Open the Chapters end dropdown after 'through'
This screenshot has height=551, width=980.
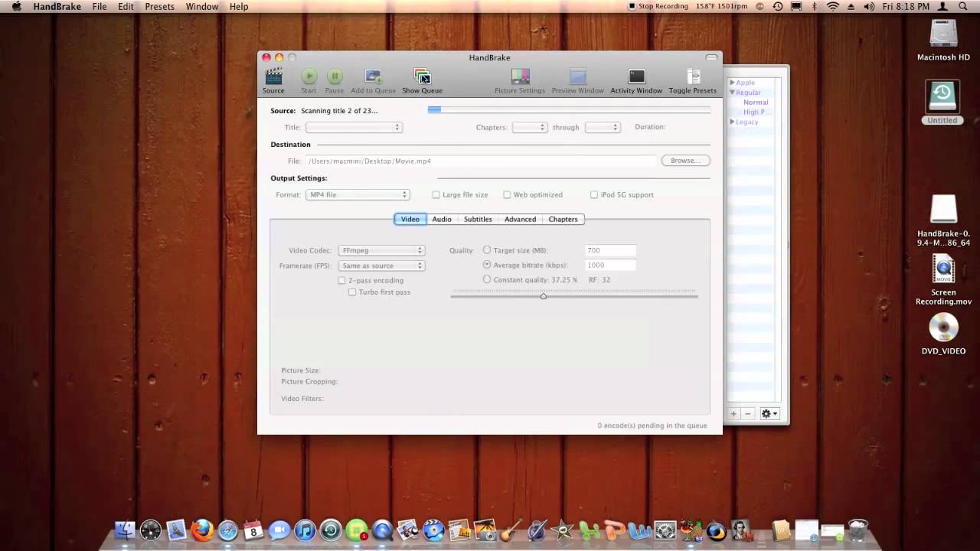pos(603,127)
